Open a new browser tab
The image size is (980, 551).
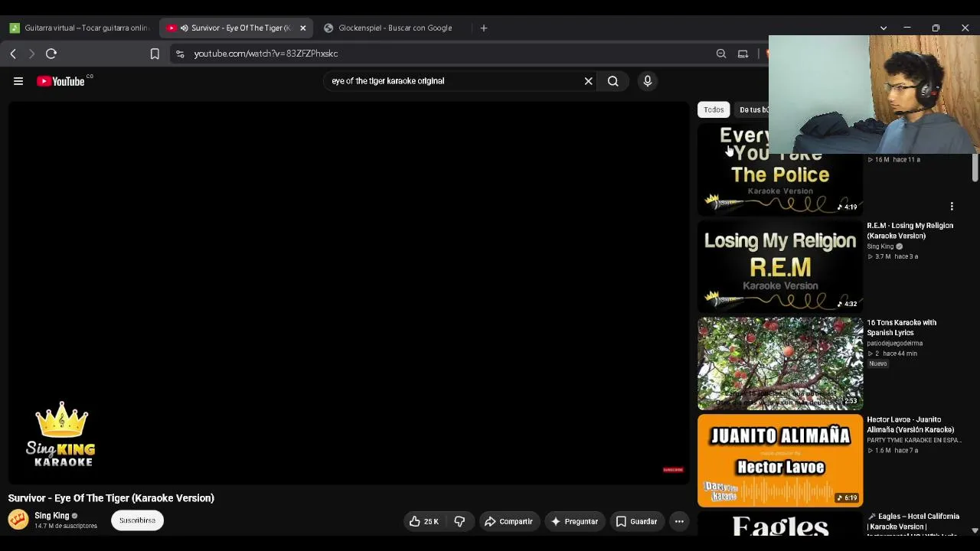point(483,28)
